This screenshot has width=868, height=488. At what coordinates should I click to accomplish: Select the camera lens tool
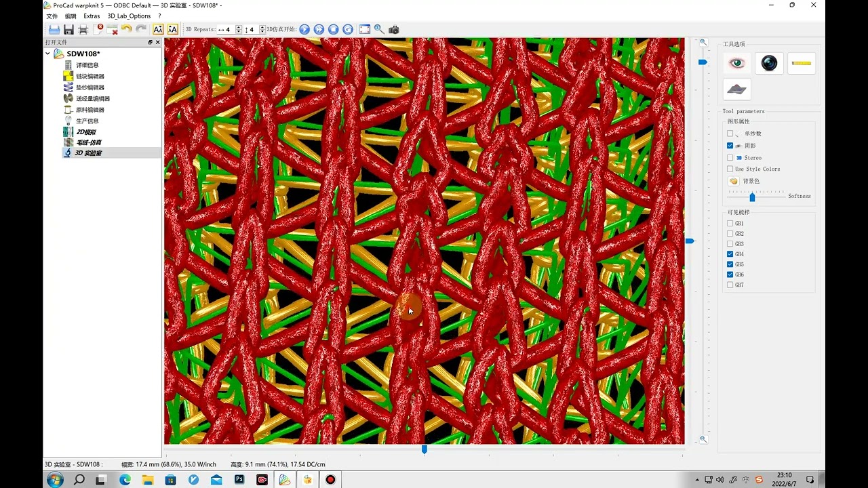click(769, 63)
